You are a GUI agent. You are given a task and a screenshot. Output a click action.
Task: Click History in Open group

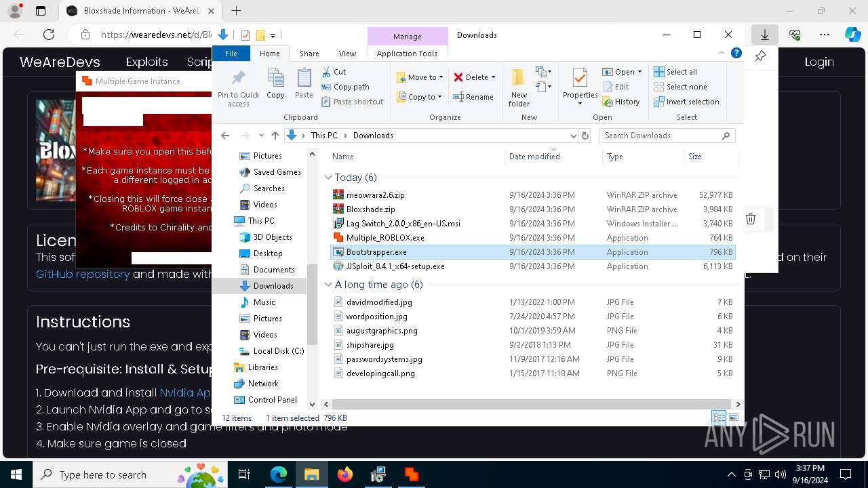pos(620,102)
